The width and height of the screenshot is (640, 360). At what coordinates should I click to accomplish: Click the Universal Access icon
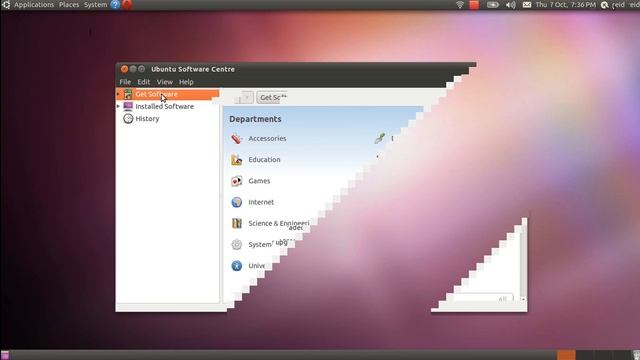pyautogui.click(x=237, y=266)
